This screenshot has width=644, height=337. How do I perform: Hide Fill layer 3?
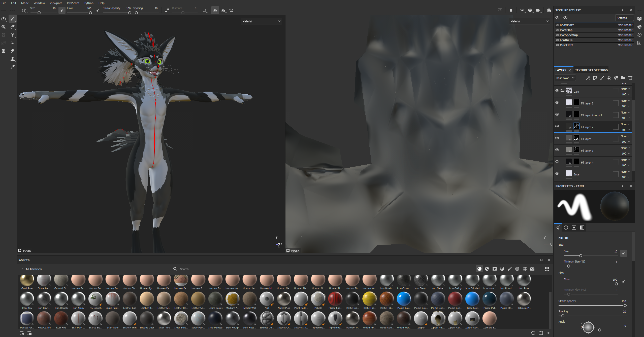pyautogui.click(x=557, y=138)
